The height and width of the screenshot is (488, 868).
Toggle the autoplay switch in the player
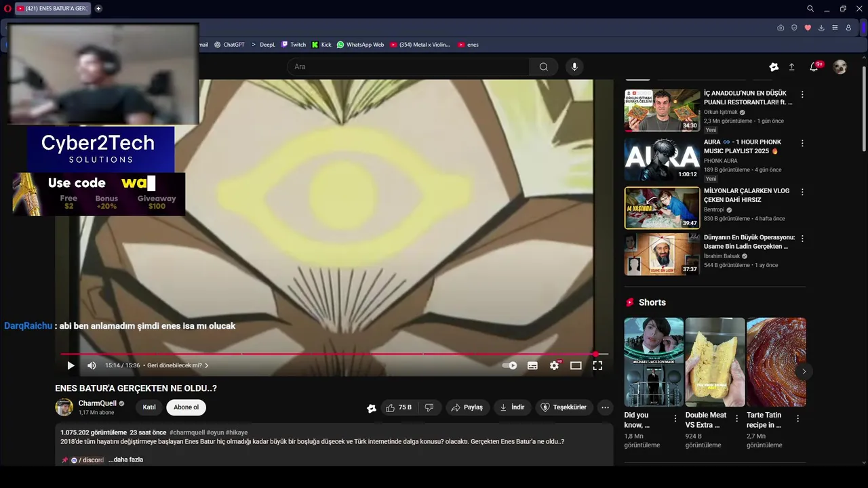[509, 365]
